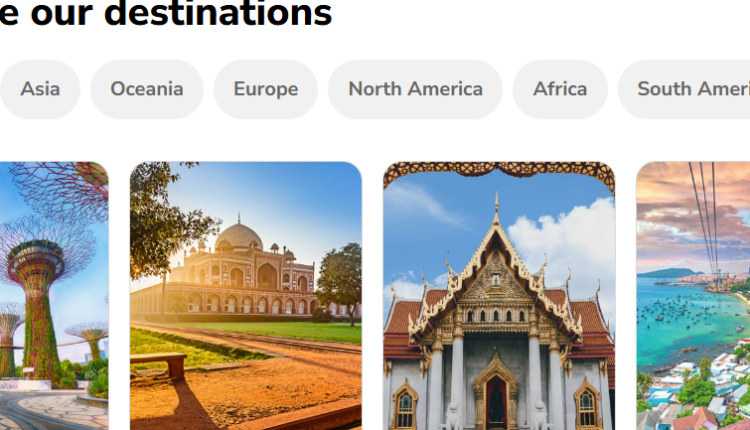750x430 pixels.
Task: Open the Thai marble temple destination card
Action: pos(499,296)
